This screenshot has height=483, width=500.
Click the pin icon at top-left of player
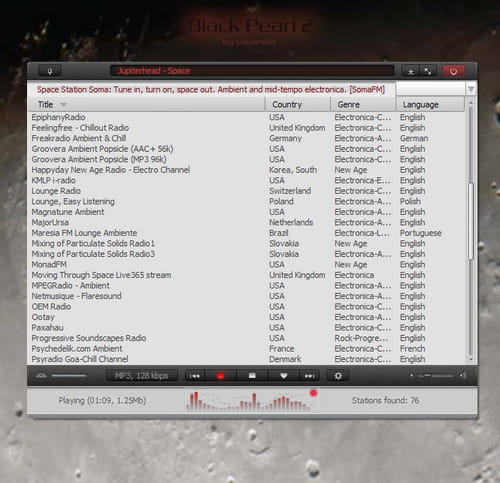click(x=50, y=71)
